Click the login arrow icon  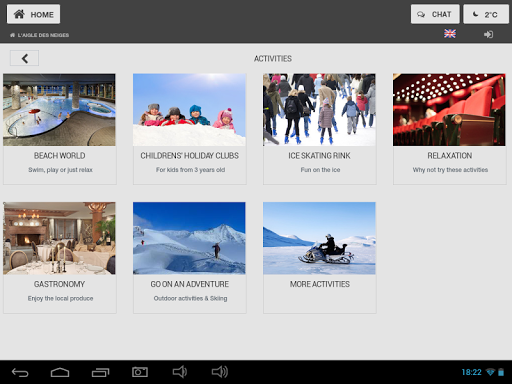(x=488, y=34)
